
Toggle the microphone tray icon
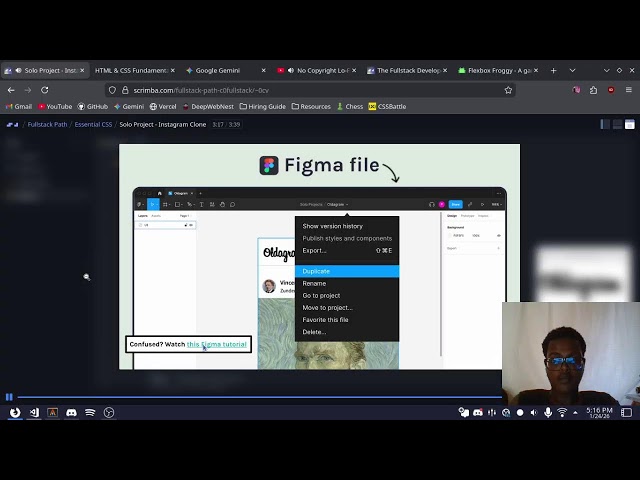pos(548,413)
